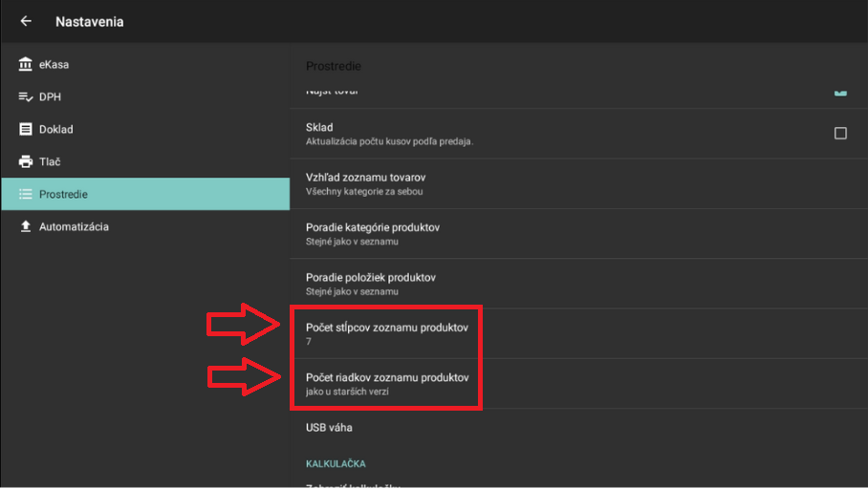Open the USB váha setting

[329, 428]
